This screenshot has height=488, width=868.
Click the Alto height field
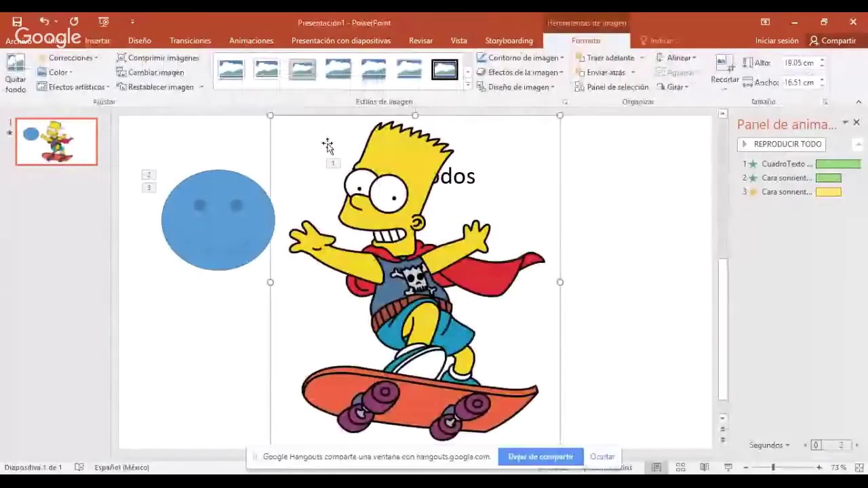tap(800, 63)
